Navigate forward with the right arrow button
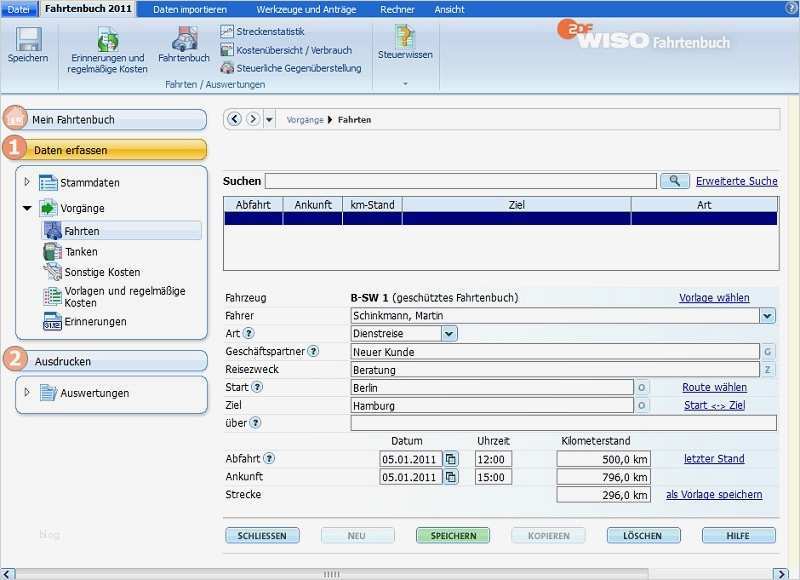The image size is (800, 580). pyautogui.click(x=253, y=119)
